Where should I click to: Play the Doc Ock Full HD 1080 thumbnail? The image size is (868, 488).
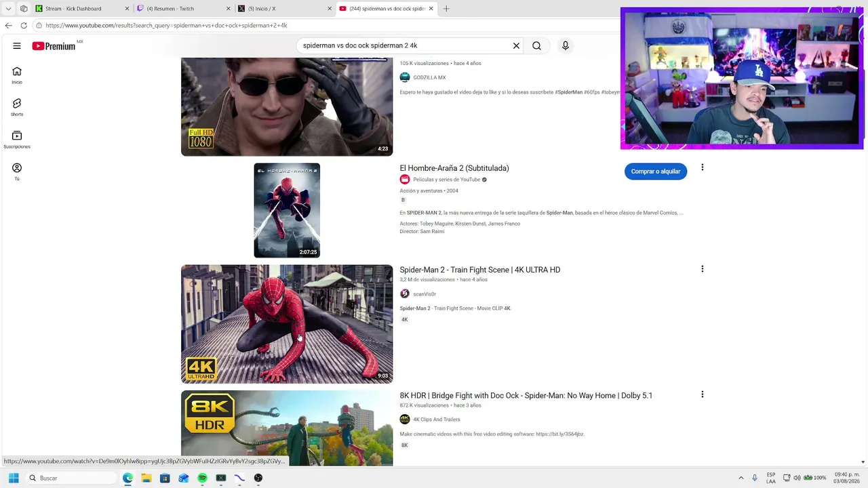[x=287, y=106]
